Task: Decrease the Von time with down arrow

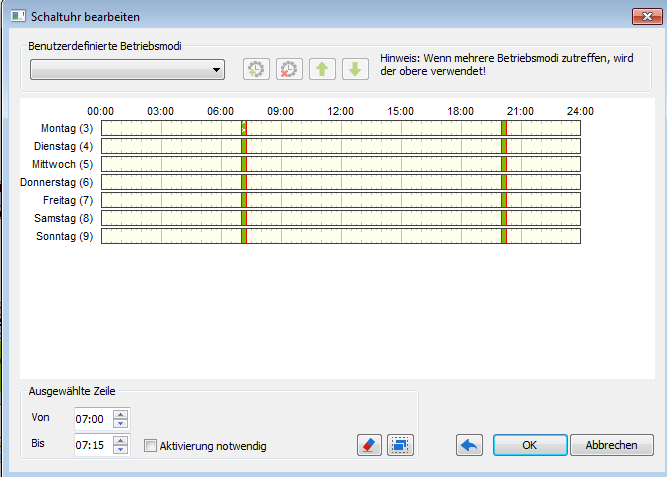Action: pos(121,423)
